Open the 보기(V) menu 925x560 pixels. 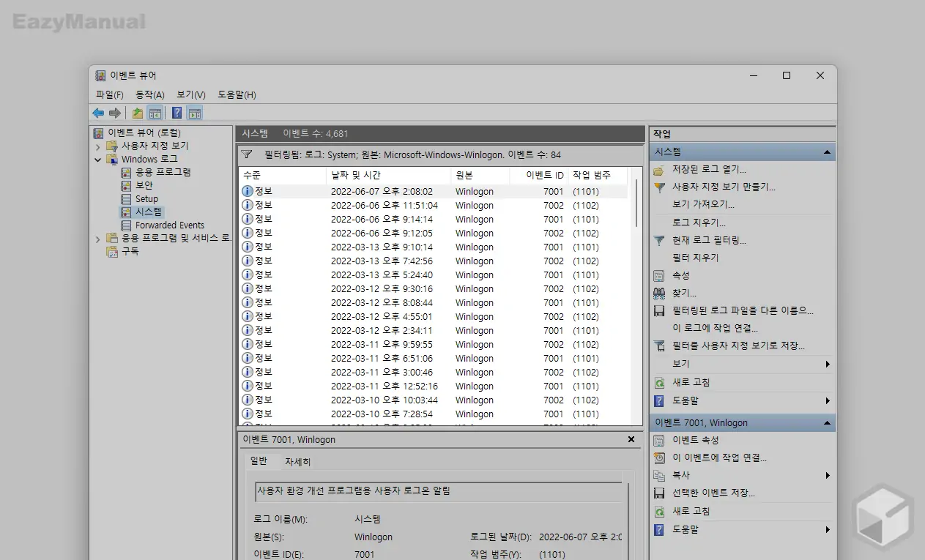tap(191, 94)
